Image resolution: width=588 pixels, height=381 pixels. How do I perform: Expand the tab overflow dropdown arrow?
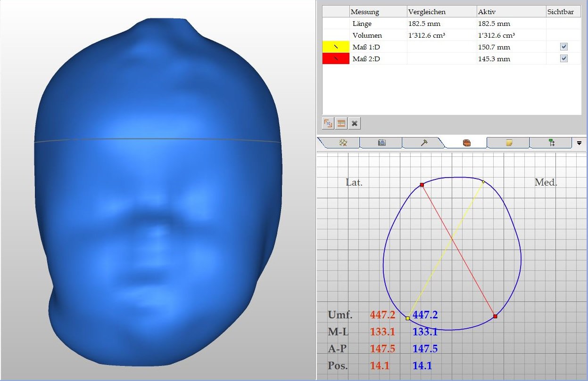tap(579, 143)
